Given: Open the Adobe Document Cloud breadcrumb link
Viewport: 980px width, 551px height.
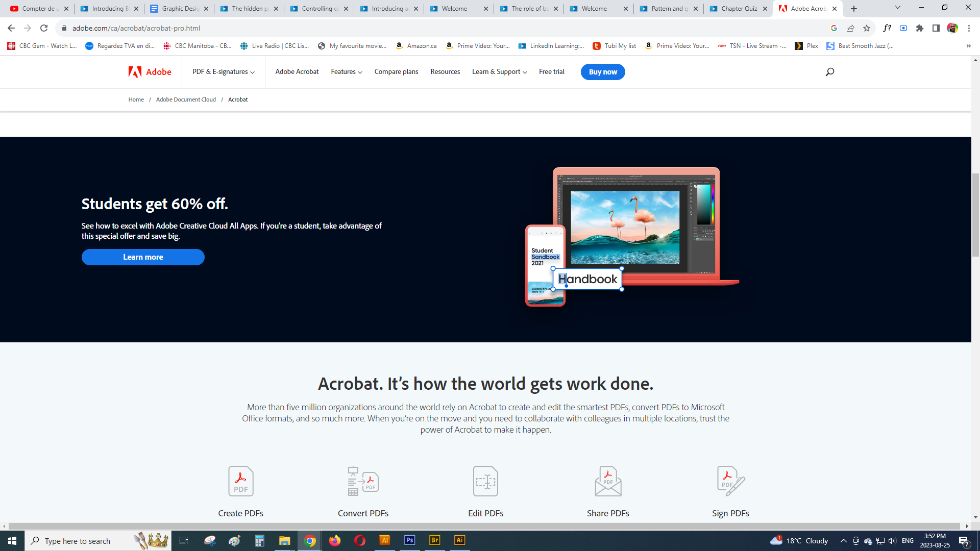Looking at the screenshot, I should 186,99.
